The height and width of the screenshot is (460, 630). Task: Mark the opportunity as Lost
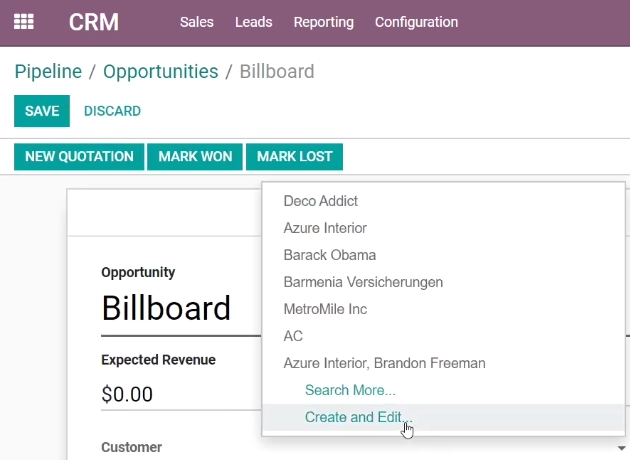(295, 156)
